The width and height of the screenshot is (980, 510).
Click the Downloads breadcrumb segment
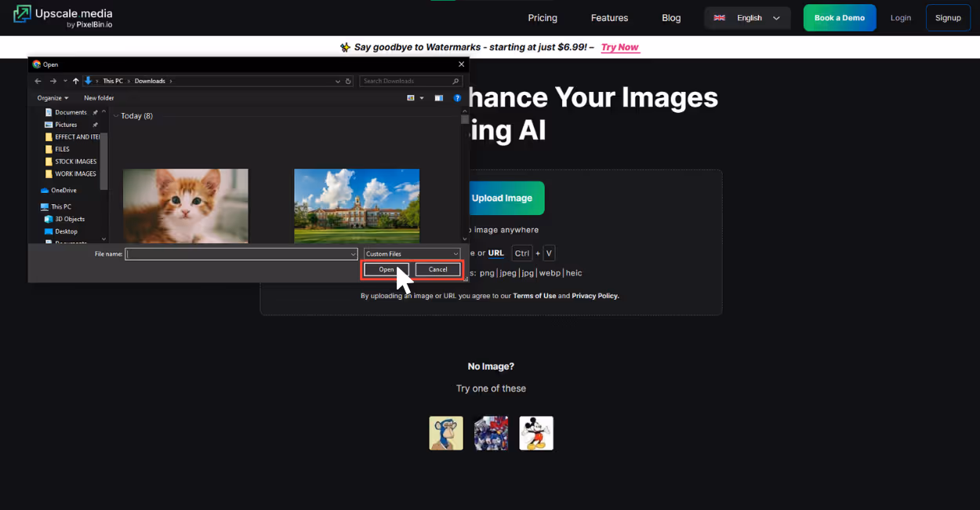click(x=150, y=81)
